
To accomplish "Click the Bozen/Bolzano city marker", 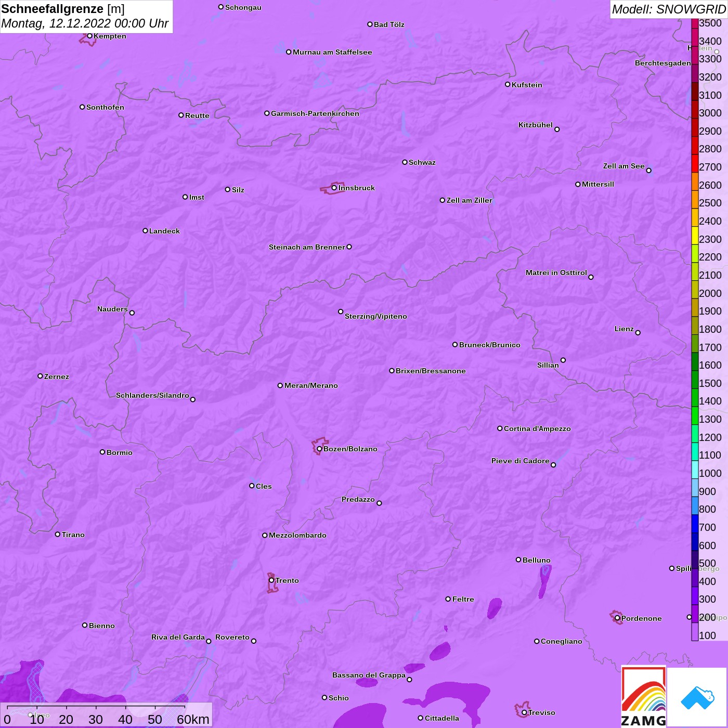I will click(x=319, y=449).
